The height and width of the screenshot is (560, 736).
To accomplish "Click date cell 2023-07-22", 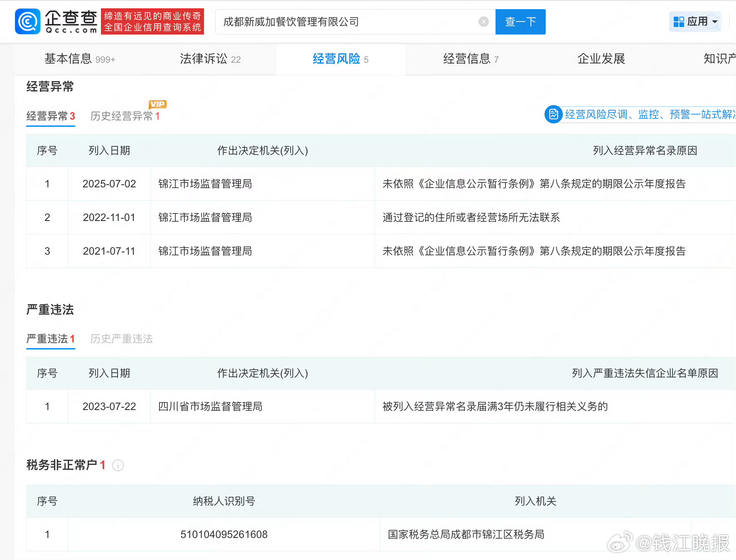I will [109, 407].
